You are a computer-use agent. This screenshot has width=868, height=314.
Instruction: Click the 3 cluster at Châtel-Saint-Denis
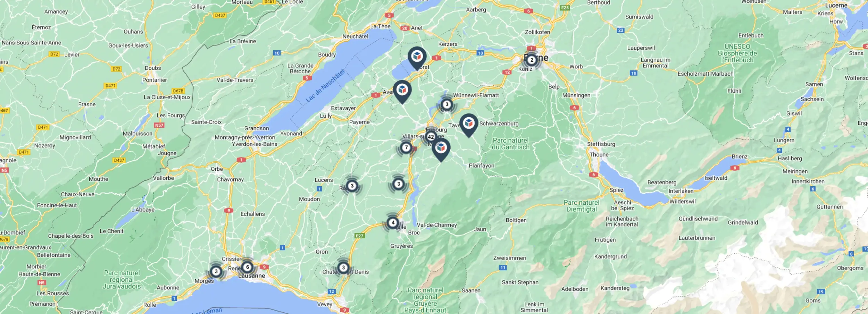point(343,268)
